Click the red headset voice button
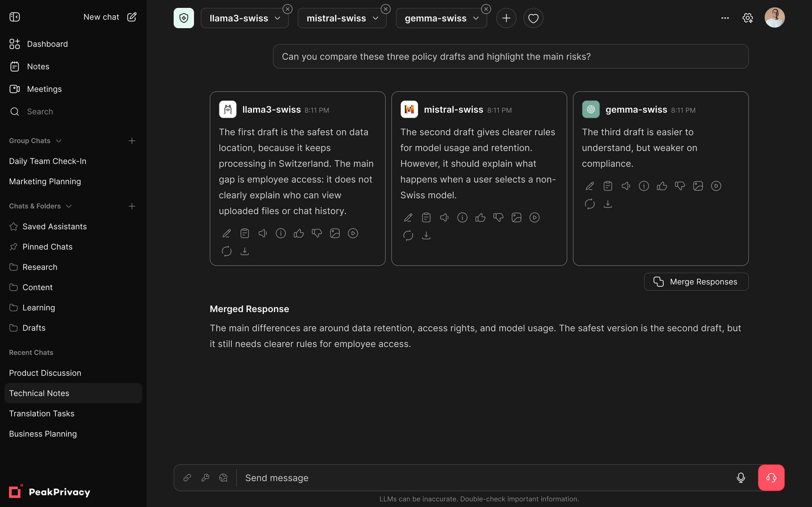This screenshot has width=812, height=507. (771, 477)
